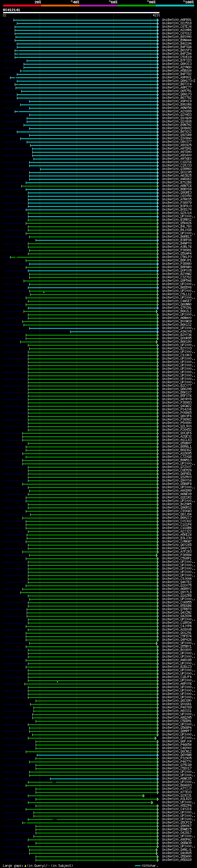
Task: Choose the UniRef100_A9TDH1 hit
Action: coord(177,149)
